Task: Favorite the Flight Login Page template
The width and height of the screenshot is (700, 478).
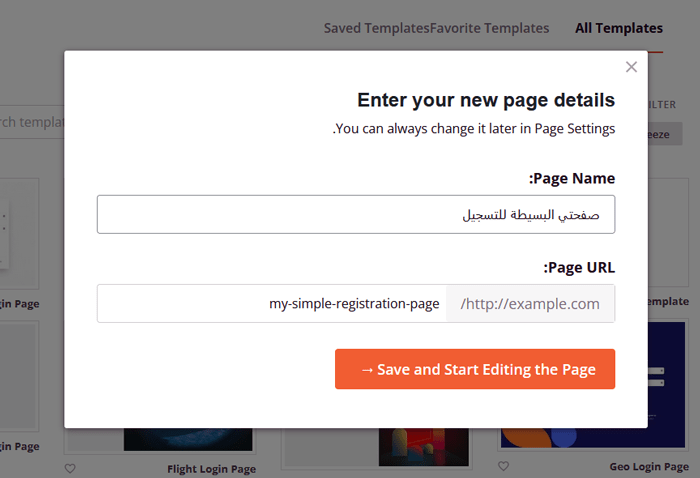Action: [x=70, y=468]
